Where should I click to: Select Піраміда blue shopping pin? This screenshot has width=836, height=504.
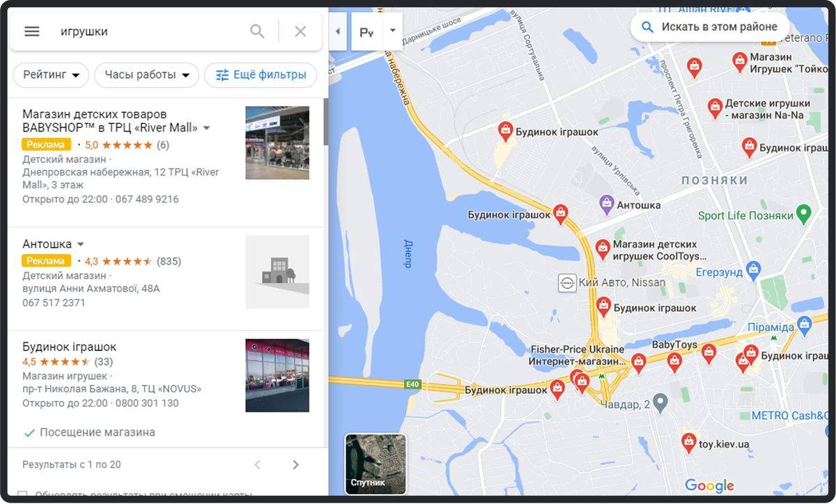(805, 324)
